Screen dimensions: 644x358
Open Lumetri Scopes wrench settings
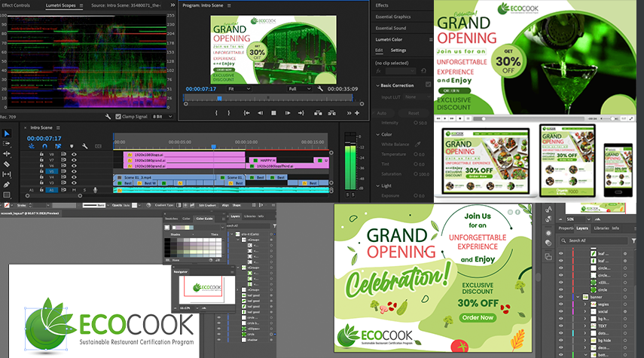[108, 117]
